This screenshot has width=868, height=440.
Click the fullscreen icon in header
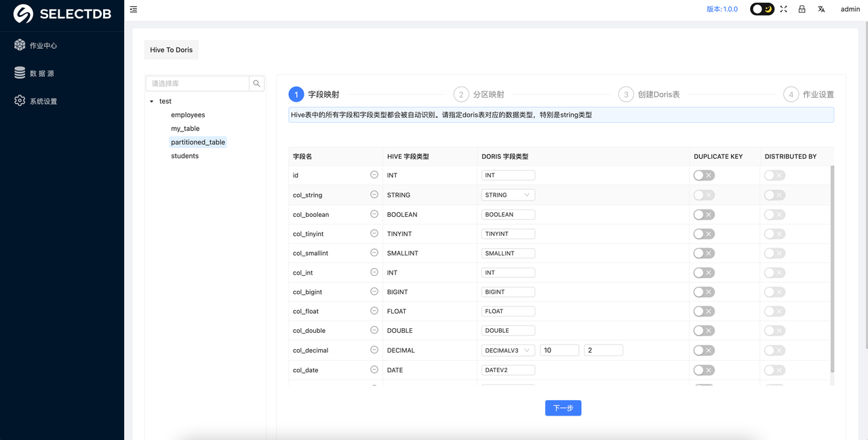tap(783, 9)
